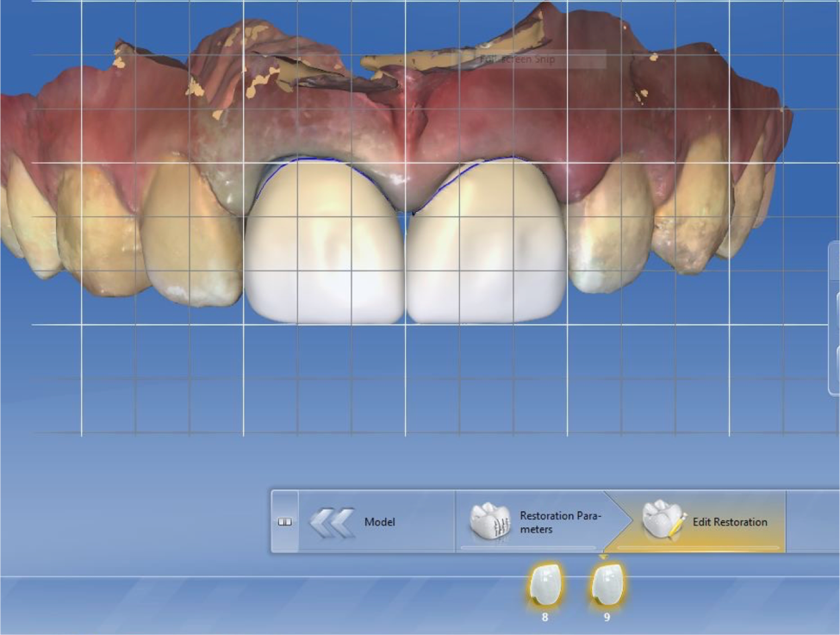This screenshot has height=635, width=840.
Task: Click the right white crown in 3D view
Action: pos(487,250)
